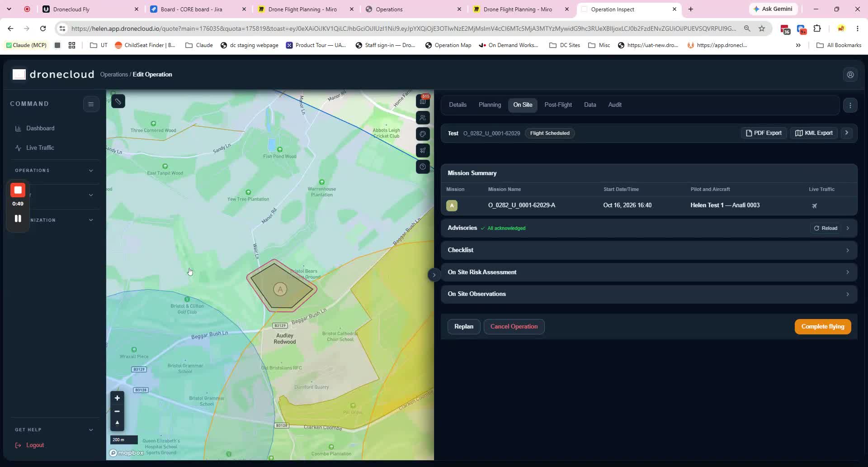Open the people overlay map button
868x467 pixels.
point(423,118)
